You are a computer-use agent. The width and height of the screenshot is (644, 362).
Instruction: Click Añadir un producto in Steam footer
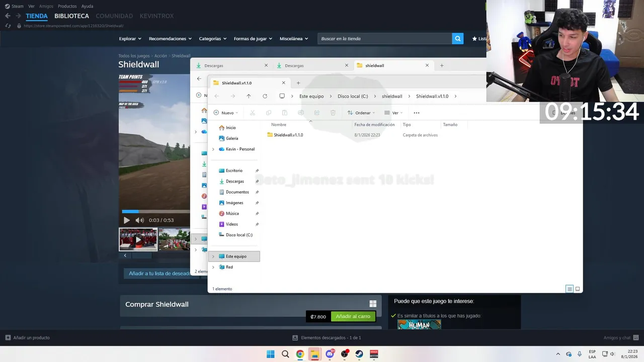pyautogui.click(x=27, y=337)
